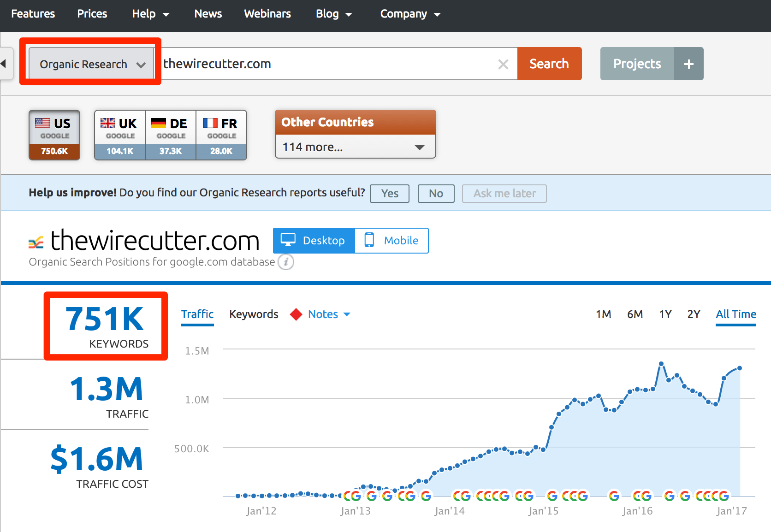Viewport: 771px width, 532px height.
Task: Open the info icon beside google.com database
Action: click(x=286, y=262)
